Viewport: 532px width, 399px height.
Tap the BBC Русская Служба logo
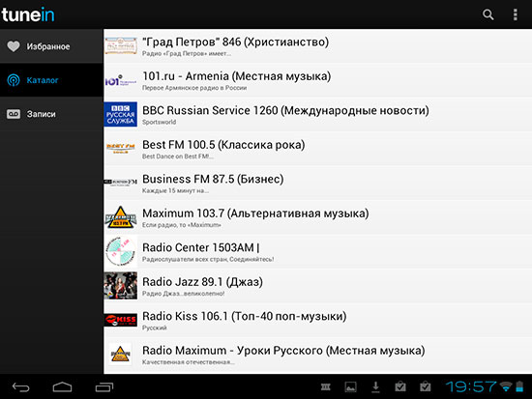pyautogui.click(x=121, y=114)
